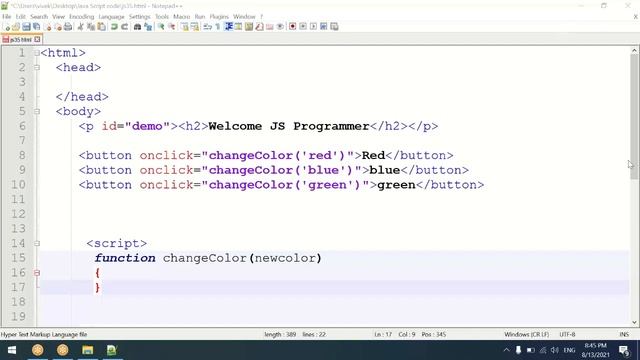Screen dimensions: 640x360
Task: Click the Open file toolbar icon
Action: 16,27
